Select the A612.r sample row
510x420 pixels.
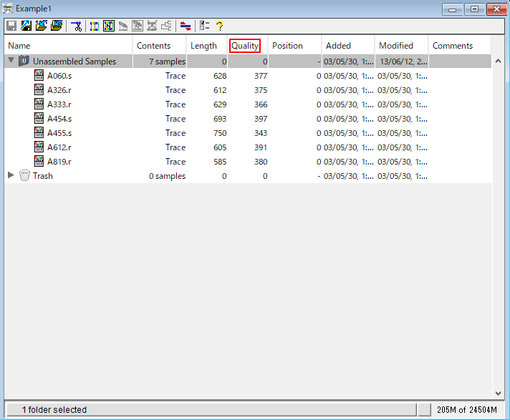(x=248, y=147)
